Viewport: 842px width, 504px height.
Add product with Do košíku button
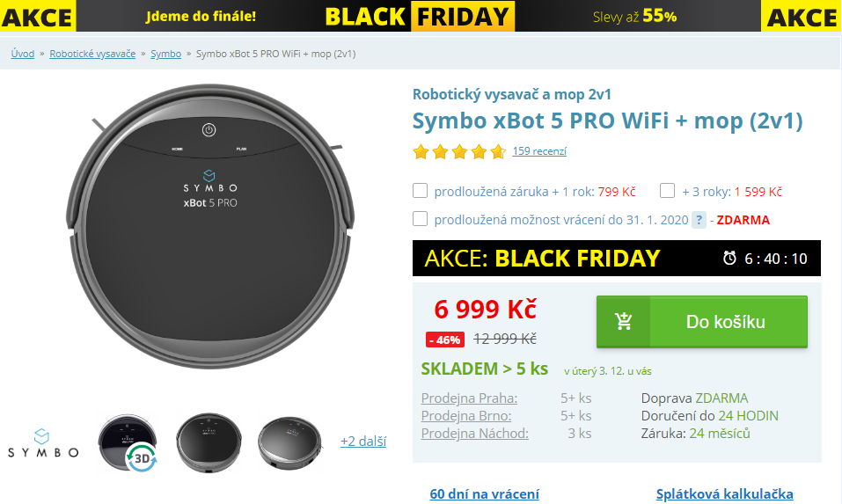coord(702,322)
